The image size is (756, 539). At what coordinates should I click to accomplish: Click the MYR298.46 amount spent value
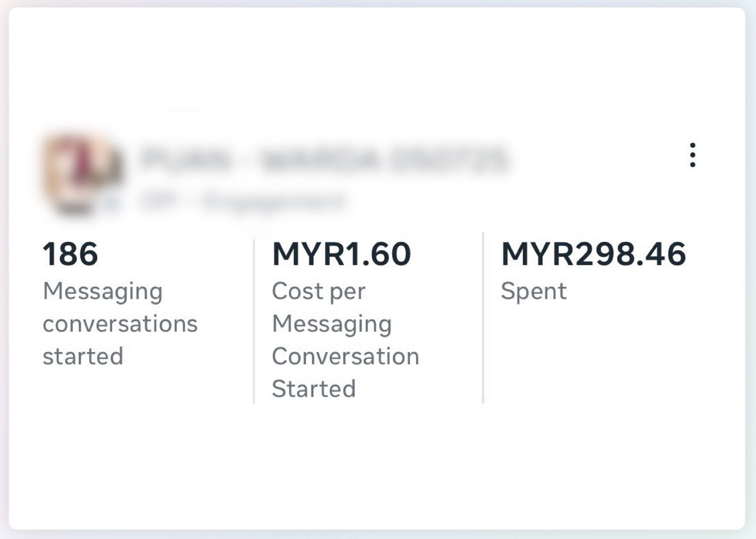pyautogui.click(x=593, y=254)
